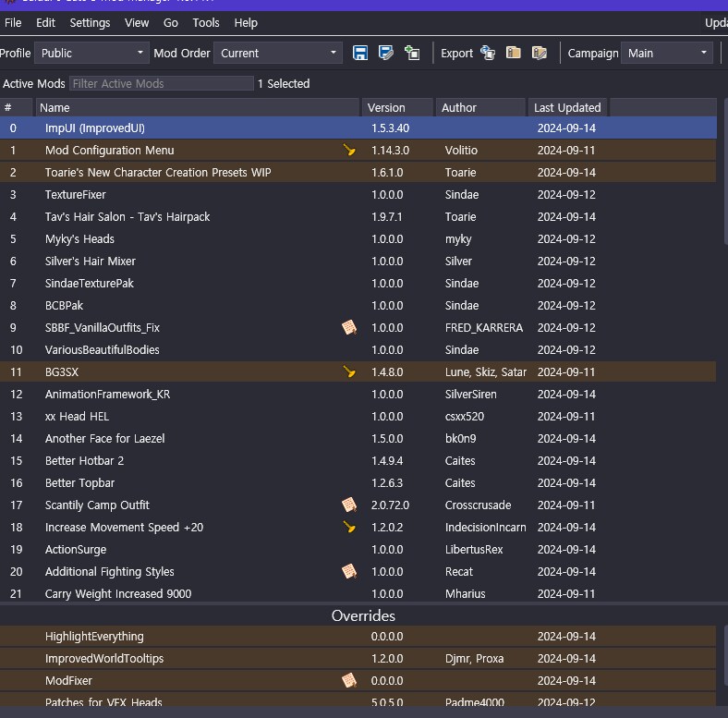Click the Save Order As icon
Image resolution: width=728 pixels, height=718 pixels.
coord(386,54)
